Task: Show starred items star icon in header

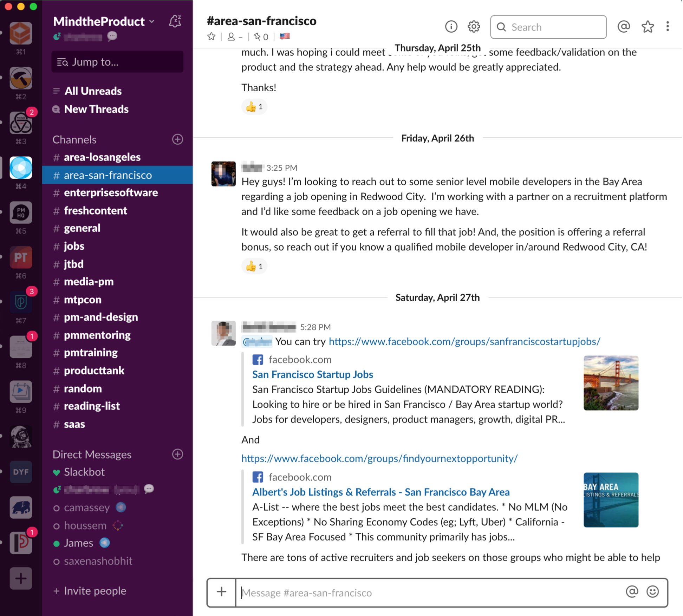Action: point(648,27)
